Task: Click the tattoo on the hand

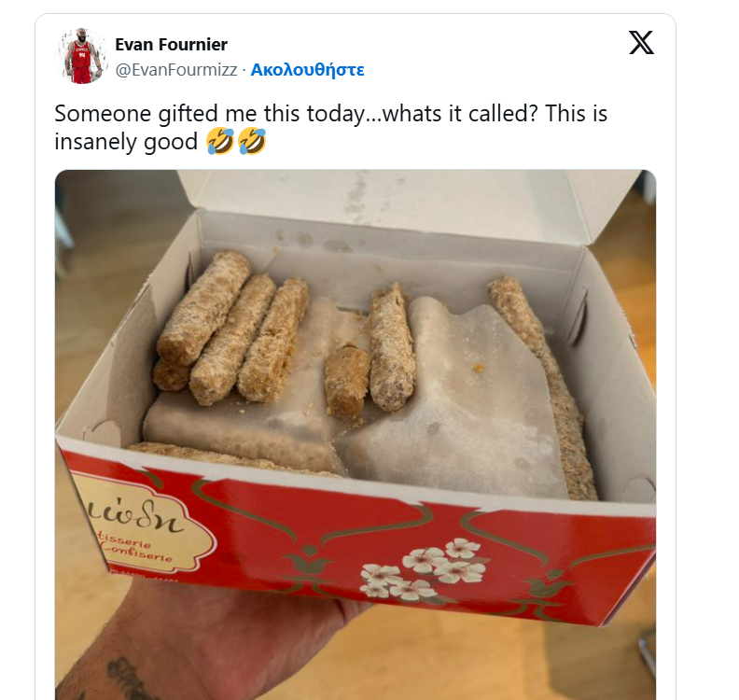Action: click(x=125, y=678)
